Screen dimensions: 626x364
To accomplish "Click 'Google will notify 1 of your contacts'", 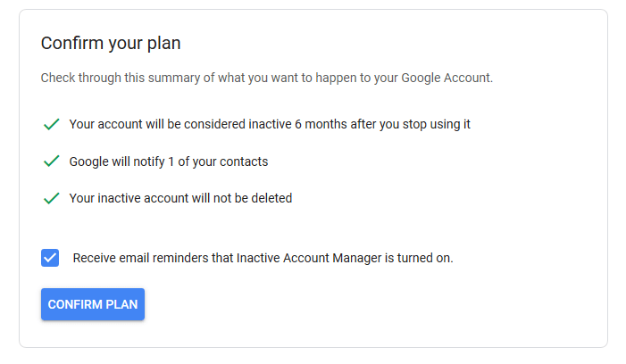I will pyautogui.click(x=168, y=161).
